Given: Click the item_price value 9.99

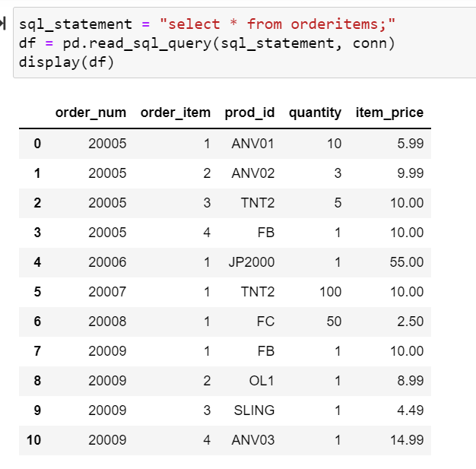Looking at the screenshot, I should (x=411, y=173).
